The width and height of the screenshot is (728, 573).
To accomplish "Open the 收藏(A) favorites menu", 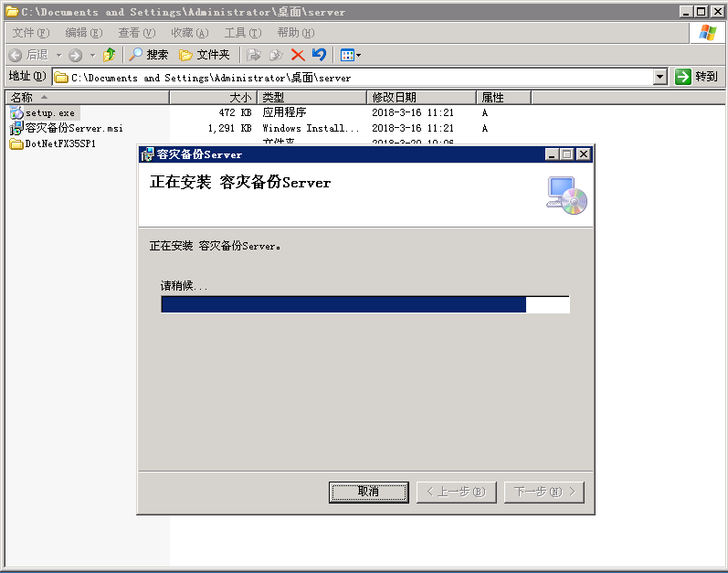I will coord(189,33).
